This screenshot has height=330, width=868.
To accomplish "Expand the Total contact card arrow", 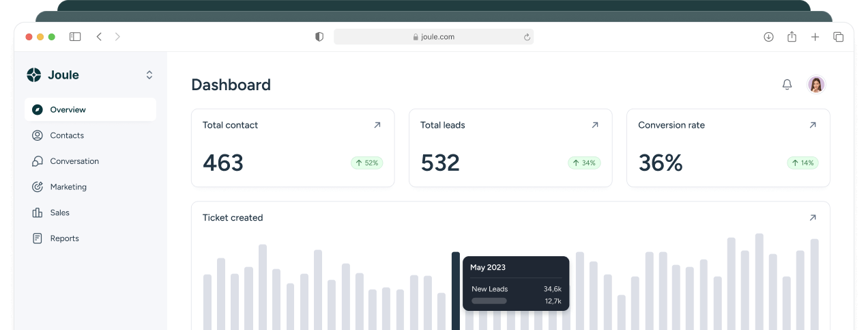I will click(x=377, y=125).
